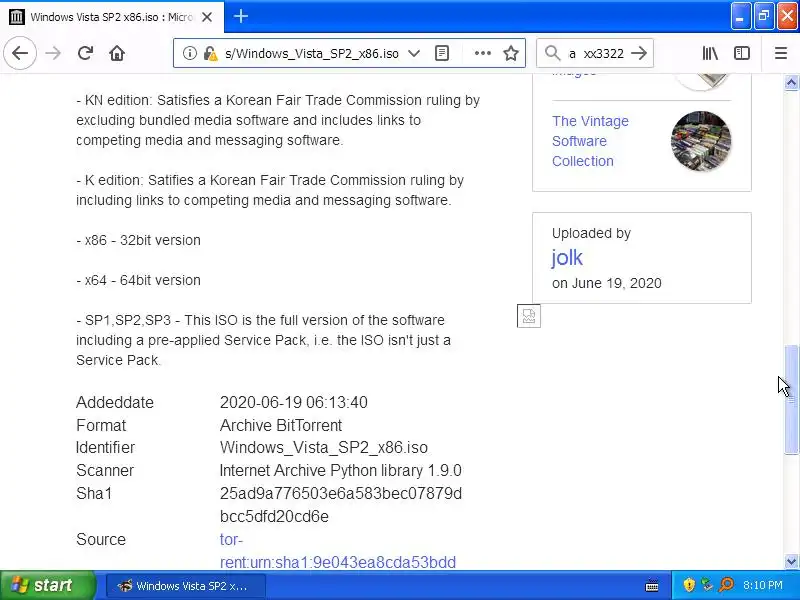Image resolution: width=800 pixels, height=600 pixels.
Task: Click inside the search box text
Action: [x=596, y=53]
